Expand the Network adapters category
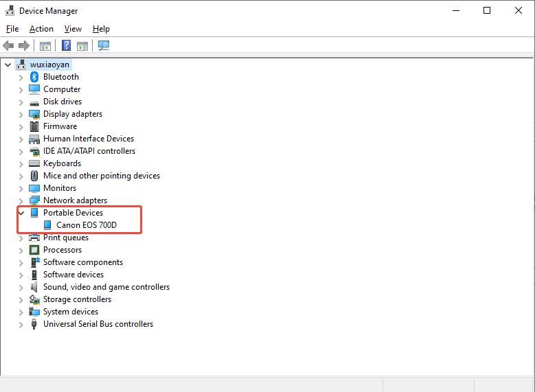 click(21, 200)
